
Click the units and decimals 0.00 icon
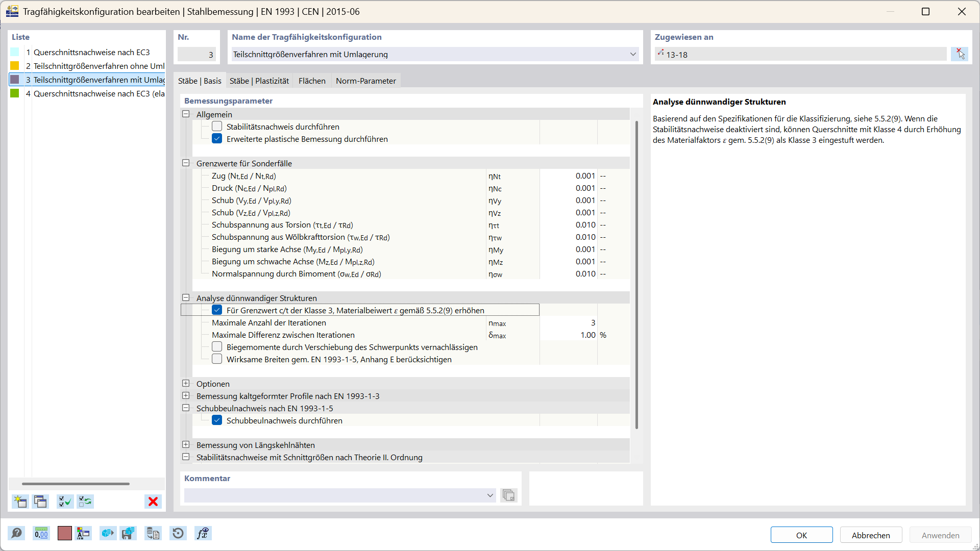tap(41, 534)
